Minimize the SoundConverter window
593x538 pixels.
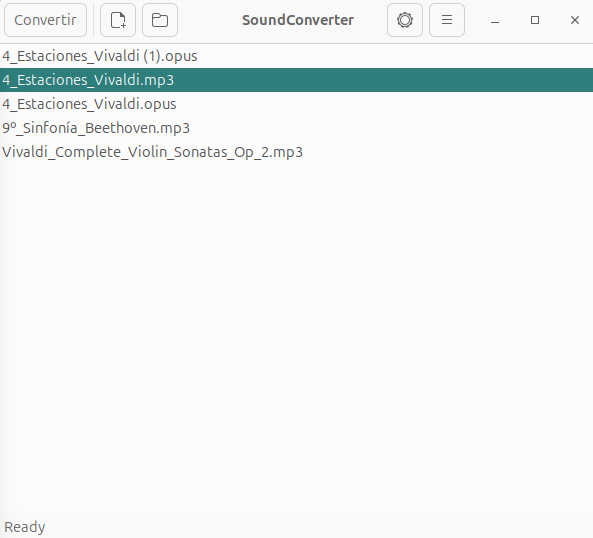(x=495, y=20)
